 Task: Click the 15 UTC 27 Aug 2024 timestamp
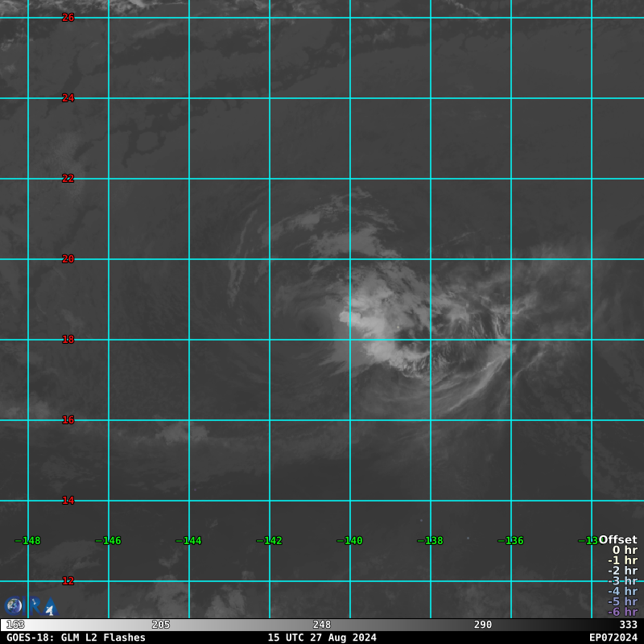(322, 638)
